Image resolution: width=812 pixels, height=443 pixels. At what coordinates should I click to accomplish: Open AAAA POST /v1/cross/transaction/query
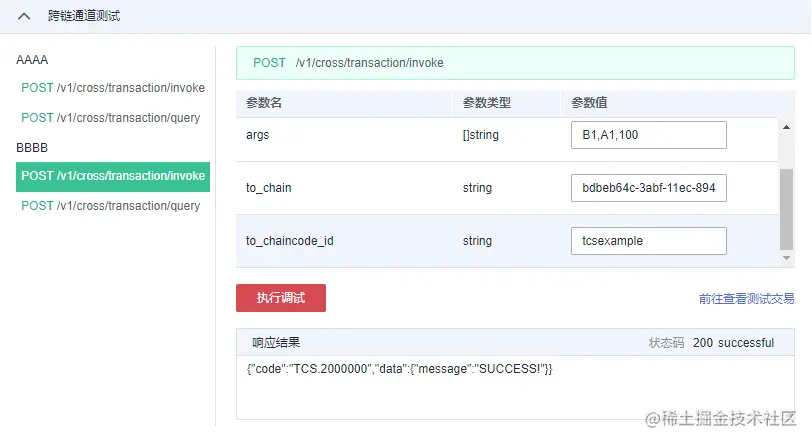click(x=110, y=118)
